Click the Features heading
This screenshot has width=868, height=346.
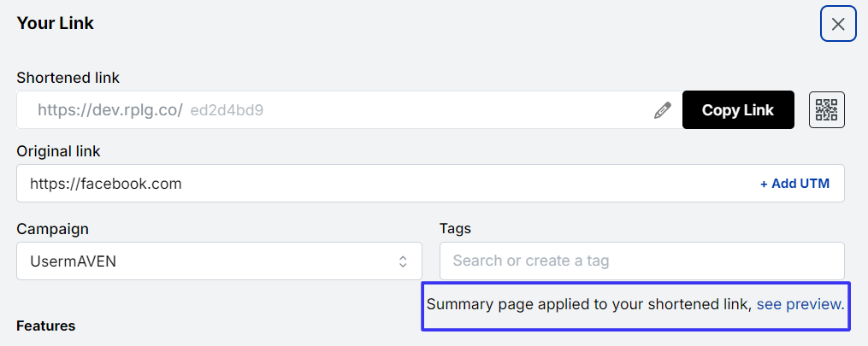(46, 326)
